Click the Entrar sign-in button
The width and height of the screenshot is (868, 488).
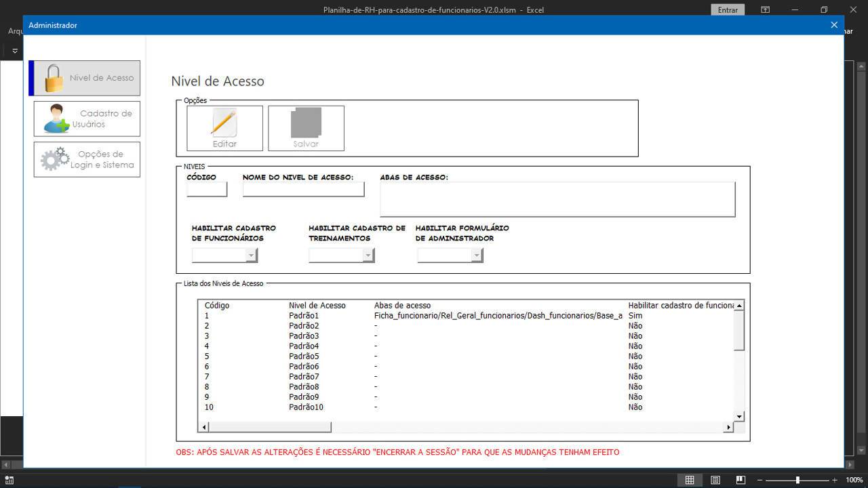728,9
